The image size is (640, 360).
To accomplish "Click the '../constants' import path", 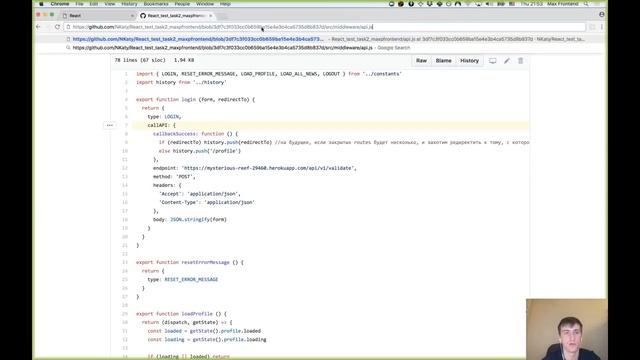I will point(382,74).
